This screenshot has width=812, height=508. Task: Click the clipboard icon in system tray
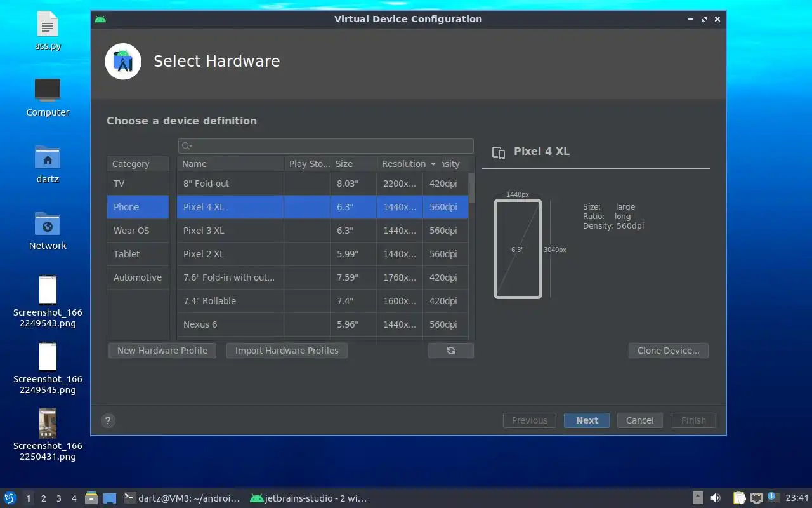click(740, 498)
